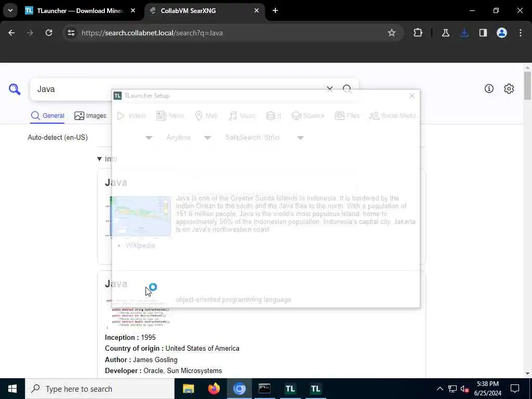The image size is (532, 399).
Task: Switch to the Music search tab
Action: 242,116
